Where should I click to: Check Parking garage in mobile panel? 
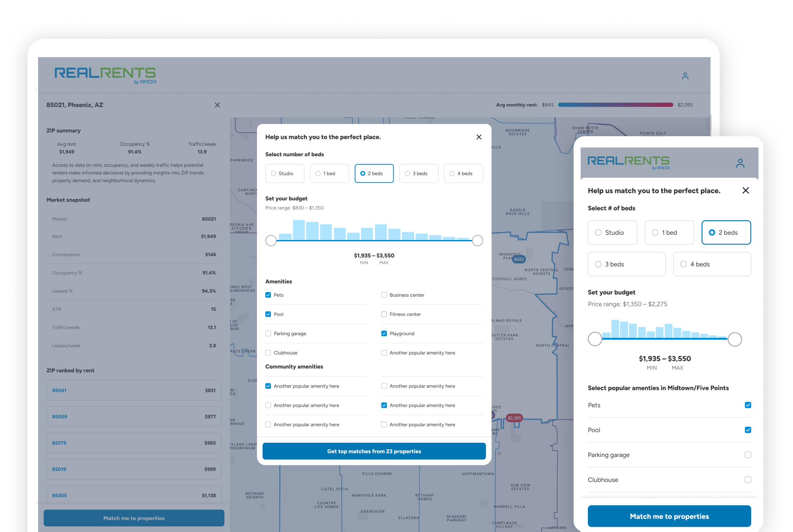click(x=748, y=455)
